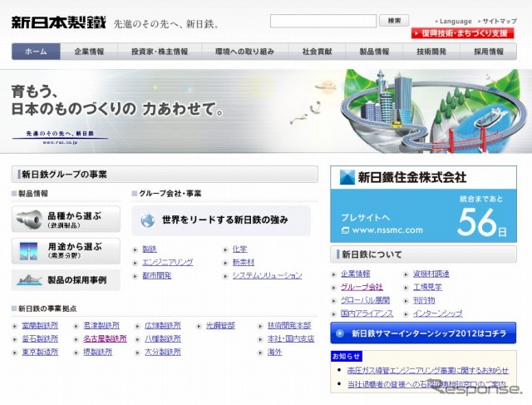Open the 化学 link
Image resolution: width=532 pixels, height=405 pixels.
tap(239, 249)
